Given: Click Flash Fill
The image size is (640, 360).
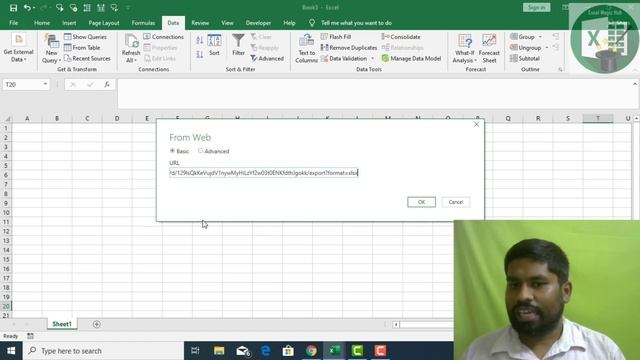Looking at the screenshot, I should click(336, 37).
